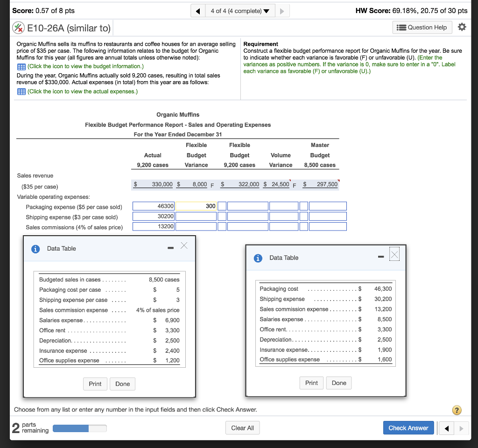Open the yellow help question mark icon
Viewport: 478px width, 448px height.
[x=457, y=410]
